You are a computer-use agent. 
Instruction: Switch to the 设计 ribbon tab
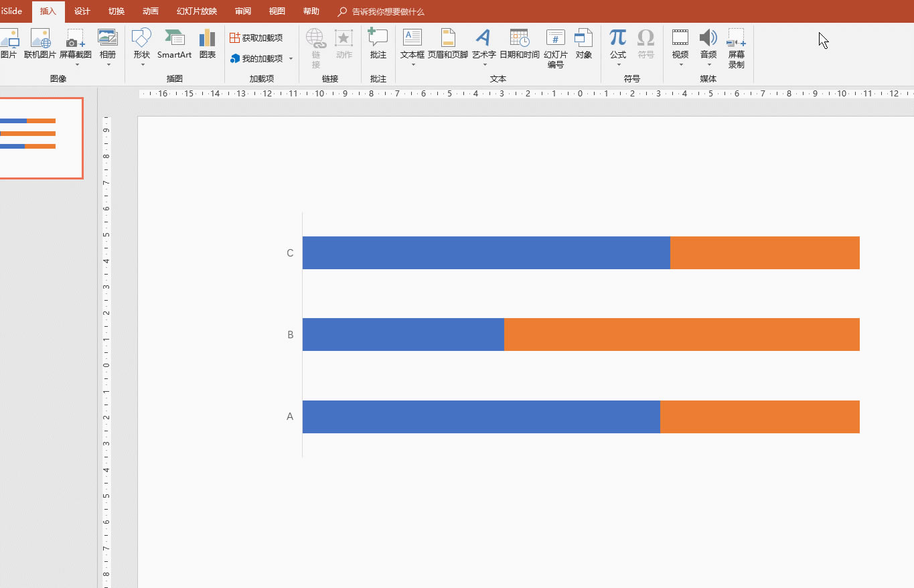click(x=82, y=11)
